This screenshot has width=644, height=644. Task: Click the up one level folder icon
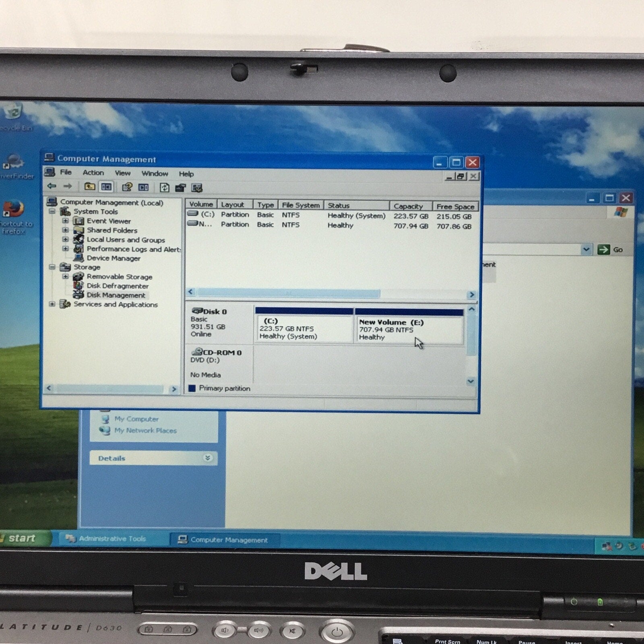(89, 187)
